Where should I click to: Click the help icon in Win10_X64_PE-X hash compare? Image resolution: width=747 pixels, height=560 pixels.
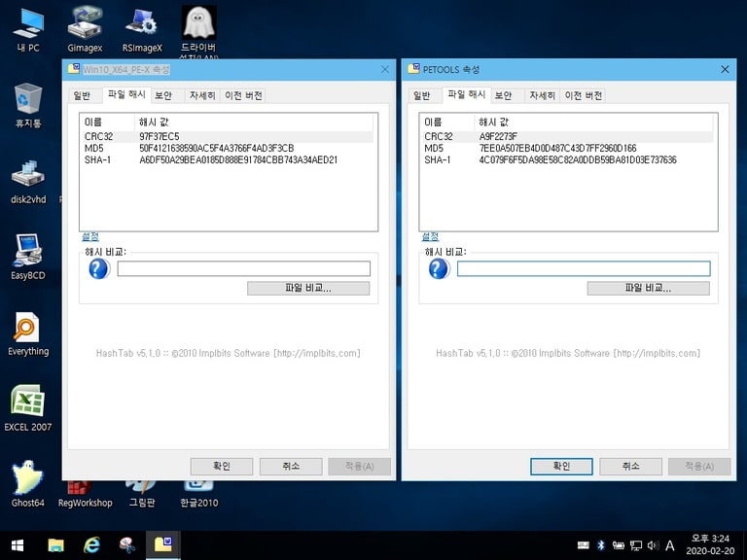click(98, 269)
